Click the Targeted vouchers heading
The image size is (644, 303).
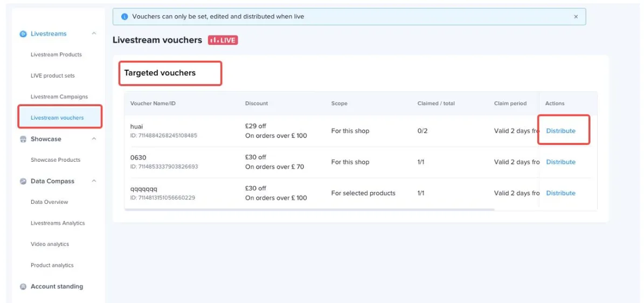pos(160,73)
